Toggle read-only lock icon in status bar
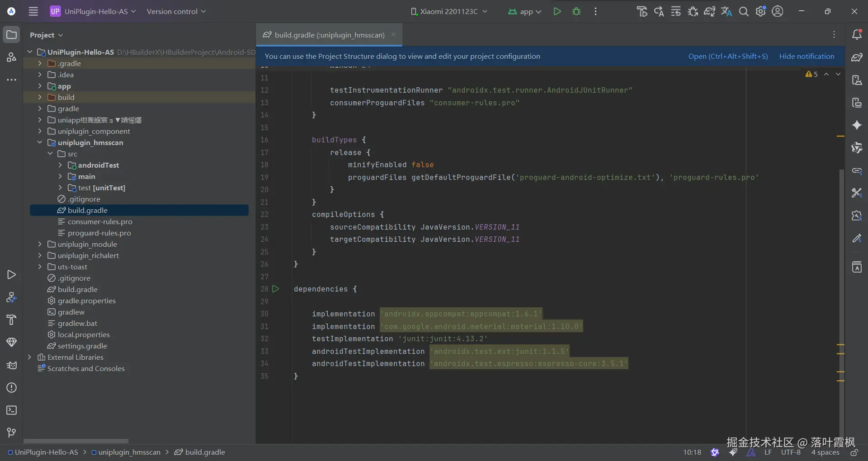The width and height of the screenshot is (868, 461). point(854,452)
